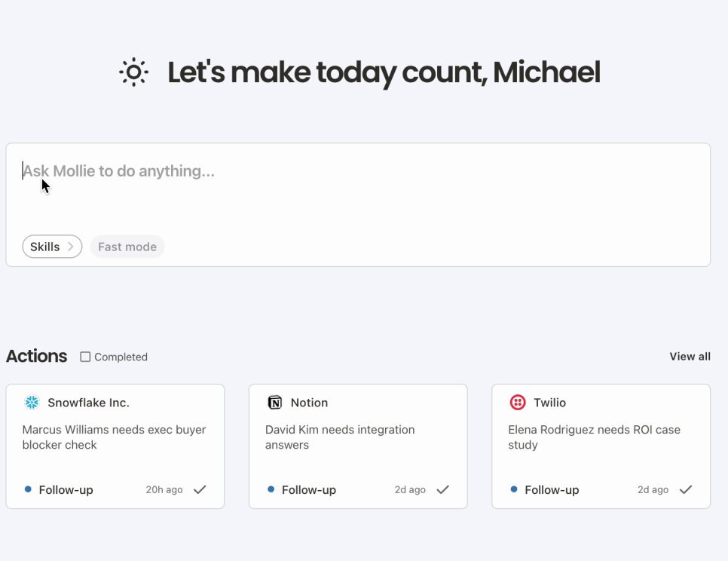Mark the Twilio action complete with checkmark

[x=686, y=489]
